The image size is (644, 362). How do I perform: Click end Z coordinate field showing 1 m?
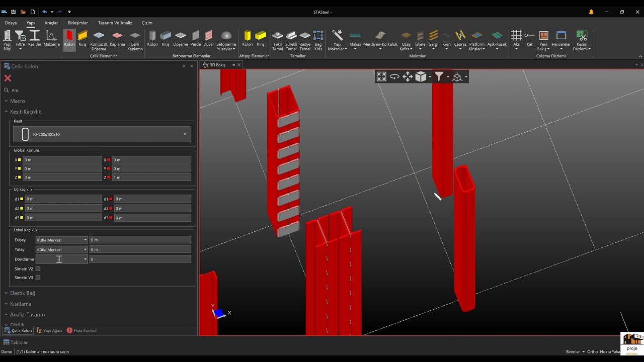click(x=151, y=177)
